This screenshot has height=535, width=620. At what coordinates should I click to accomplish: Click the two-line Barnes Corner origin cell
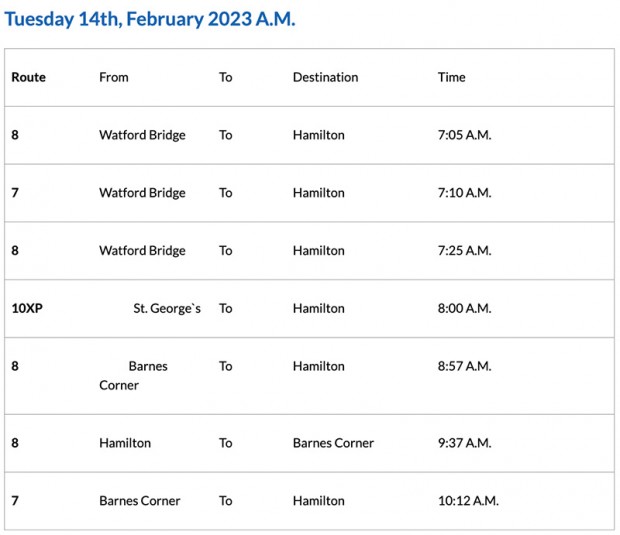click(x=134, y=376)
